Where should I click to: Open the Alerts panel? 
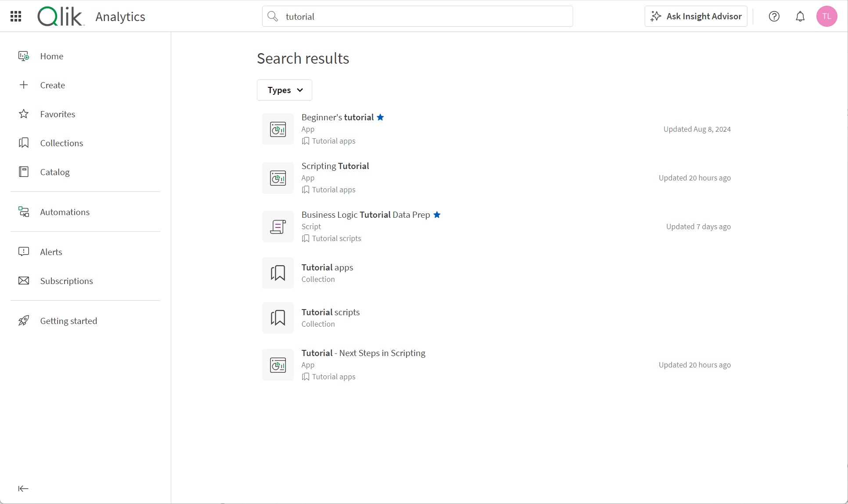tap(51, 252)
